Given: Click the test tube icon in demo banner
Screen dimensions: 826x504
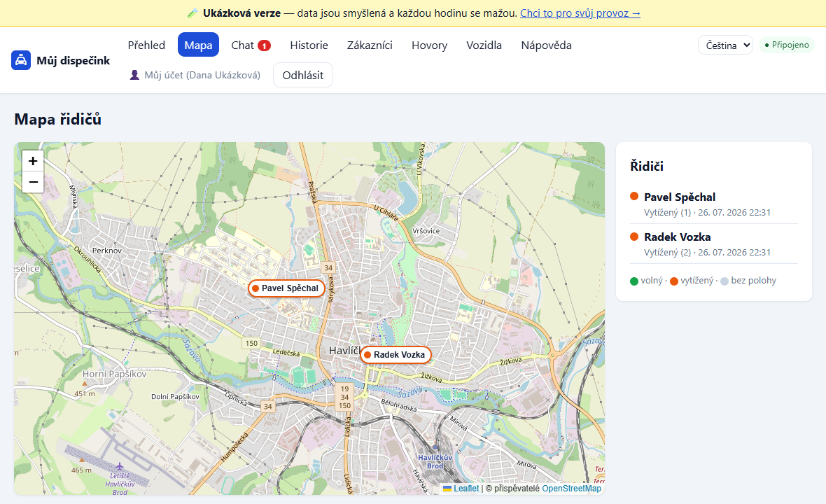Looking at the screenshot, I should click(192, 13).
